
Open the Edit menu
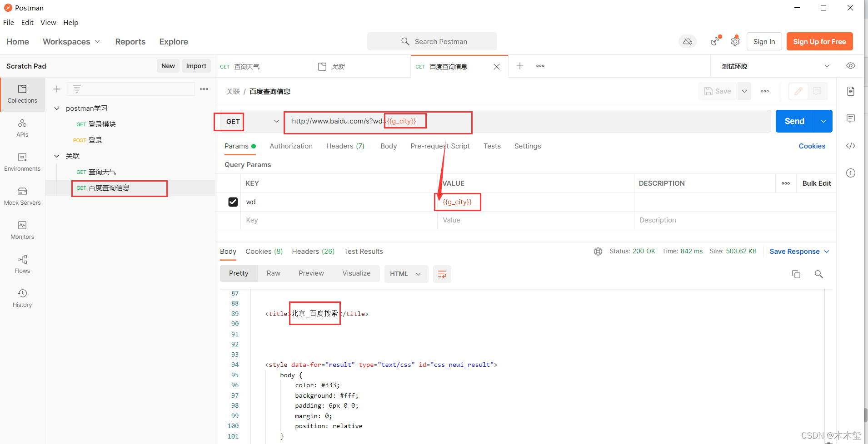tap(27, 22)
